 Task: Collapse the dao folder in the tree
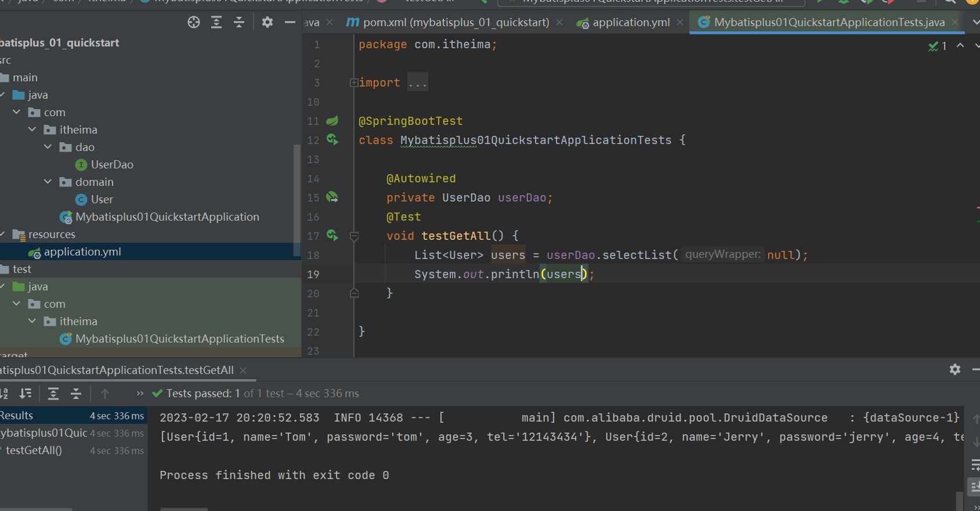tap(48, 147)
